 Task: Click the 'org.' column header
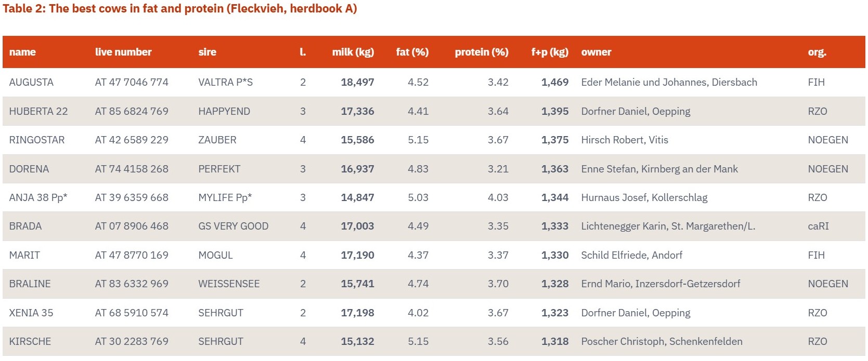pyautogui.click(x=817, y=52)
